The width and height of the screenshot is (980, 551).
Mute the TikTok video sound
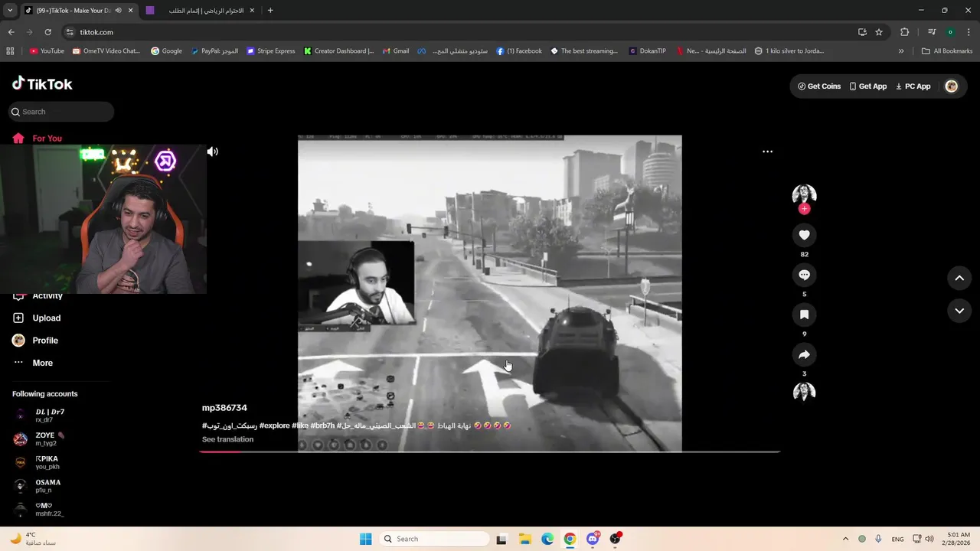pyautogui.click(x=213, y=152)
